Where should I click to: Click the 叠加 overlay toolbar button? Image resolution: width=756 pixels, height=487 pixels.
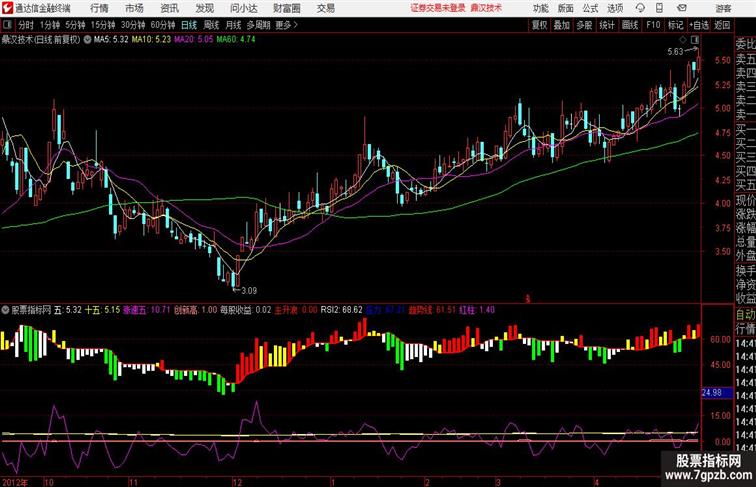coord(562,25)
